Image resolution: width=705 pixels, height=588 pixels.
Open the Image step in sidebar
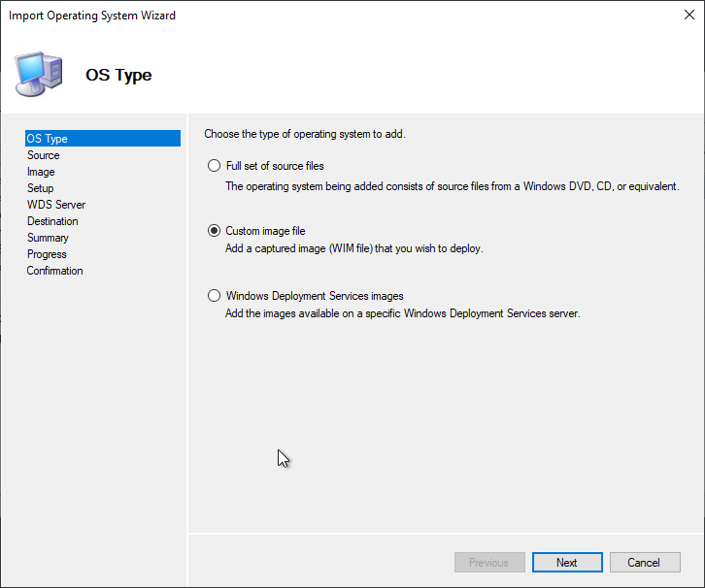pos(41,172)
